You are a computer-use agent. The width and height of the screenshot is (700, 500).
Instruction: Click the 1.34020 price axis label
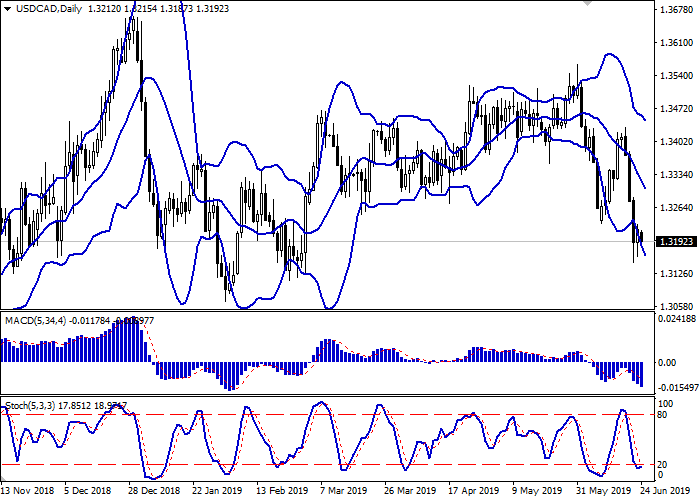tap(671, 142)
